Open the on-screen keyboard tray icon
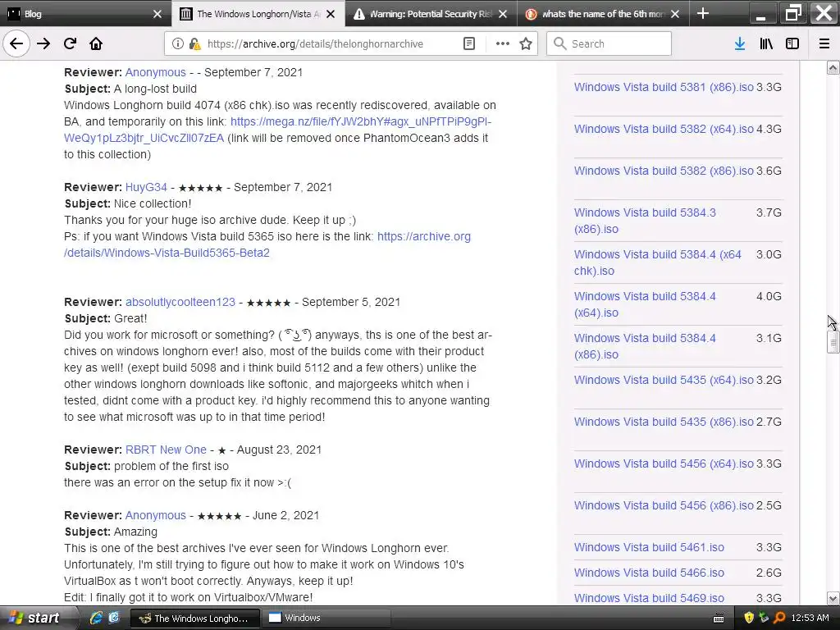This screenshot has height=630, width=840. tap(719, 619)
